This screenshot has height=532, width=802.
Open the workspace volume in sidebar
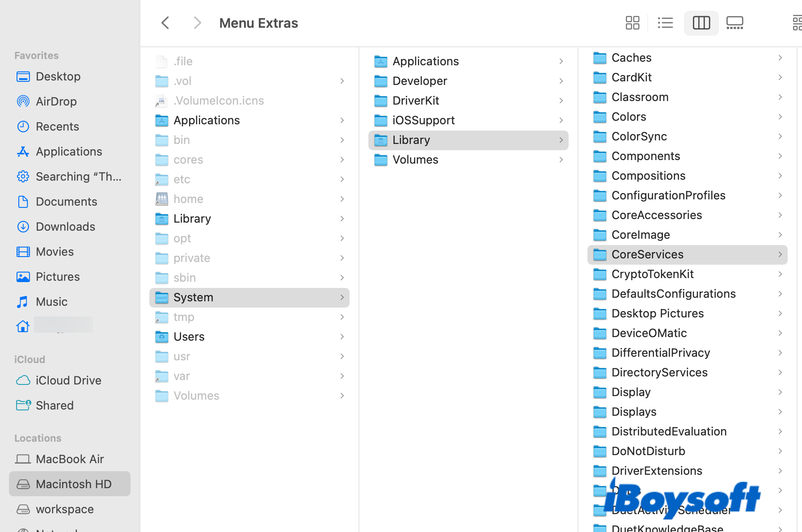[64, 509]
